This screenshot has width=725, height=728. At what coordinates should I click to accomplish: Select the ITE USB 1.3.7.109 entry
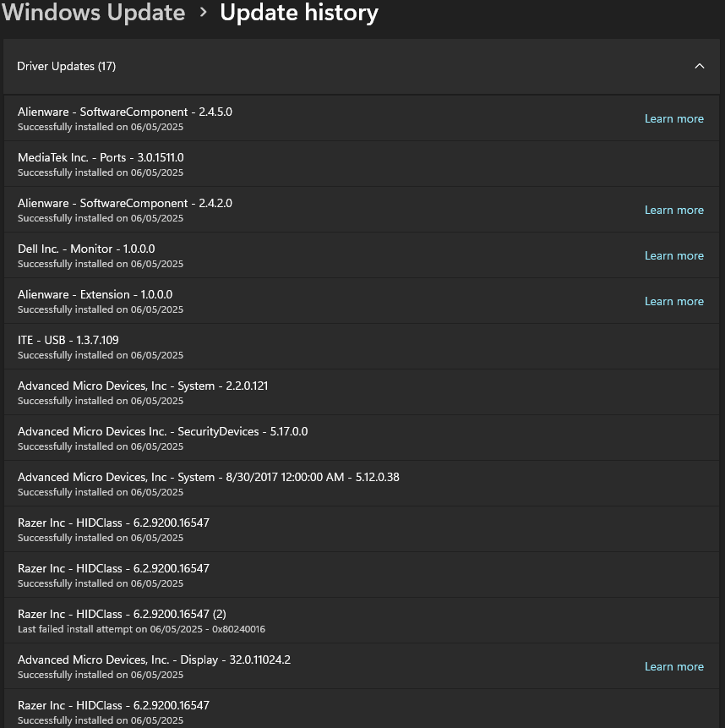tap(362, 347)
